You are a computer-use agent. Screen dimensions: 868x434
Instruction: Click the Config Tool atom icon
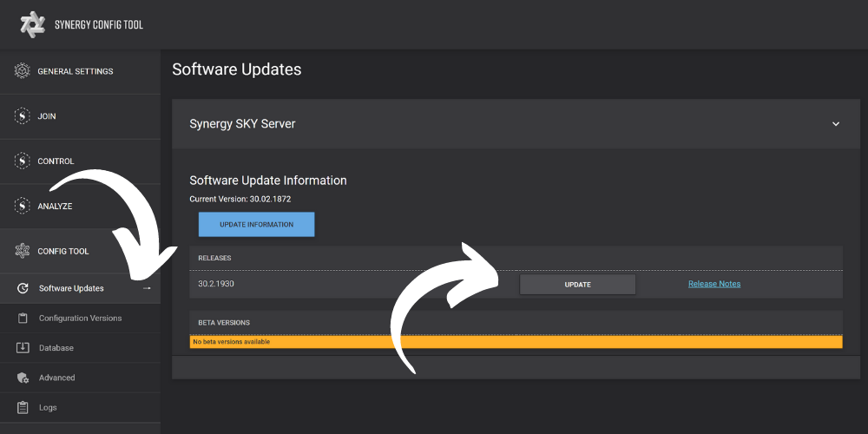23,251
